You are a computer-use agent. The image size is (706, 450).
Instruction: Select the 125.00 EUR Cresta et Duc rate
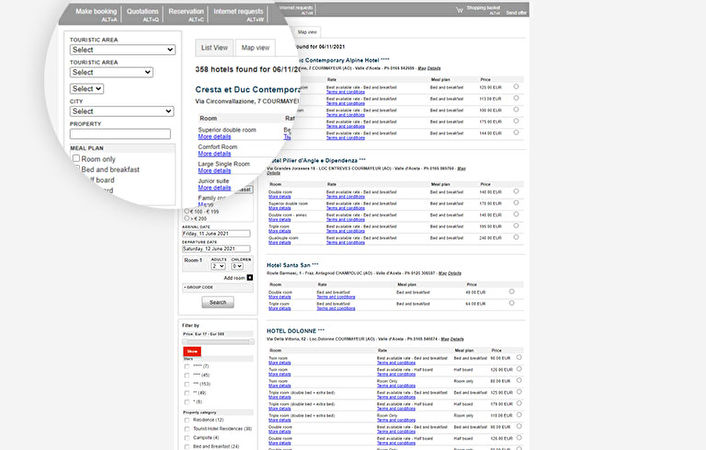[x=516, y=86]
